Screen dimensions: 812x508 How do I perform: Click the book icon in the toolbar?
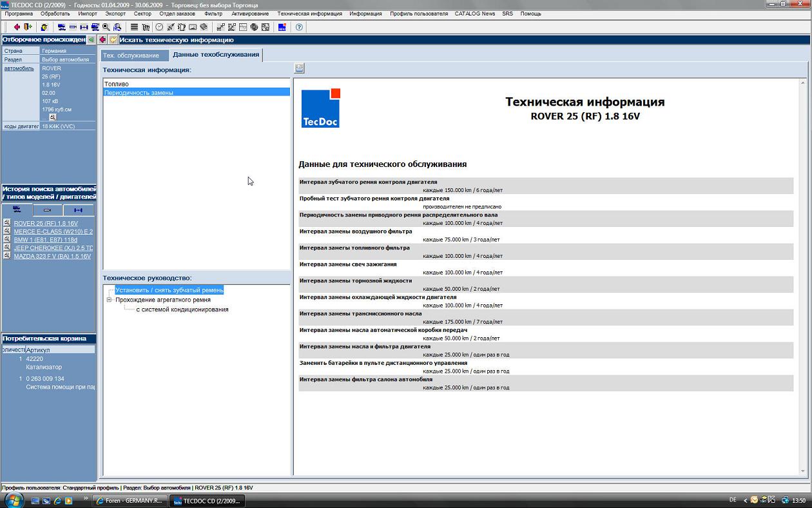pos(204,27)
